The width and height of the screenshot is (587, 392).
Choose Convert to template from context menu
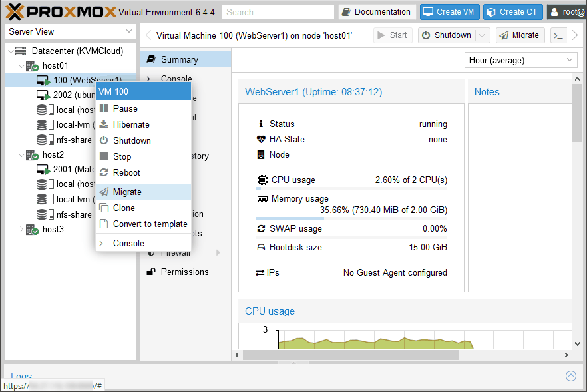point(143,224)
